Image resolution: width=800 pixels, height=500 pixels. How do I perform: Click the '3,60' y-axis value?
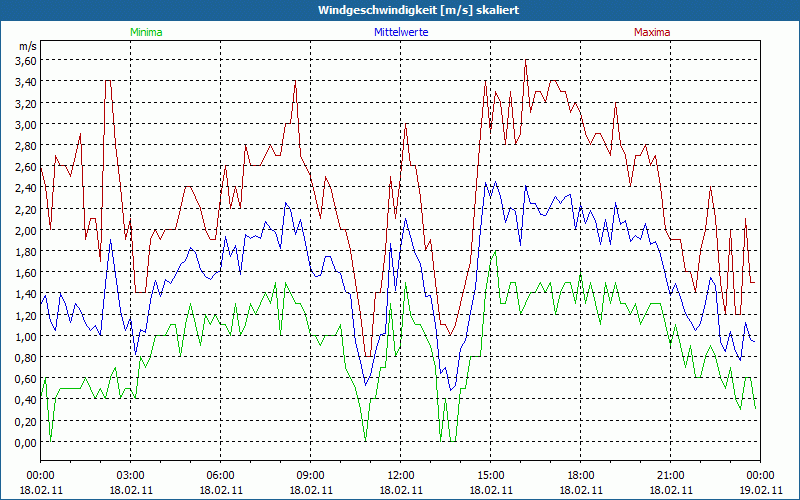click(26, 60)
